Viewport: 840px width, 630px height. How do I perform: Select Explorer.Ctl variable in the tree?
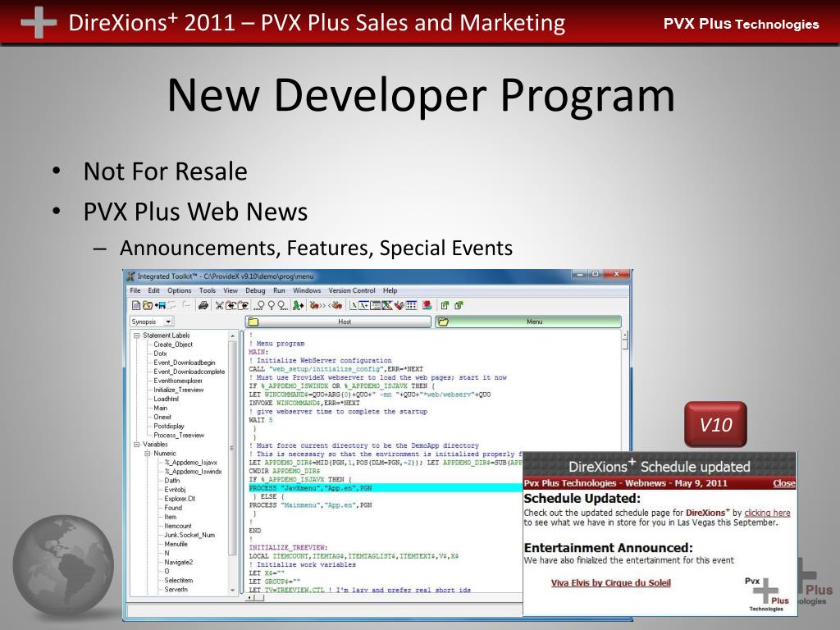(x=180, y=499)
